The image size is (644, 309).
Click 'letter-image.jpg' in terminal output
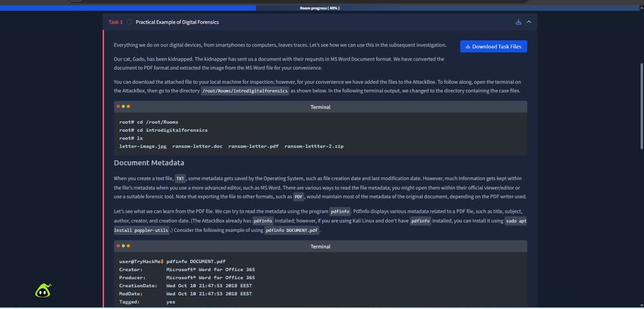pyautogui.click(x=143, y=146)
